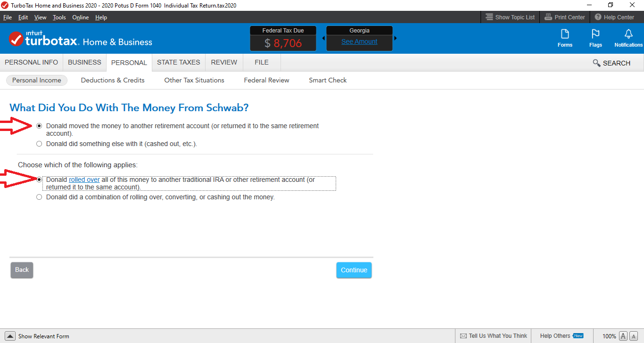
Task: Select 'Donald moved the money to another retirement account'
Action: coord(39,126)
